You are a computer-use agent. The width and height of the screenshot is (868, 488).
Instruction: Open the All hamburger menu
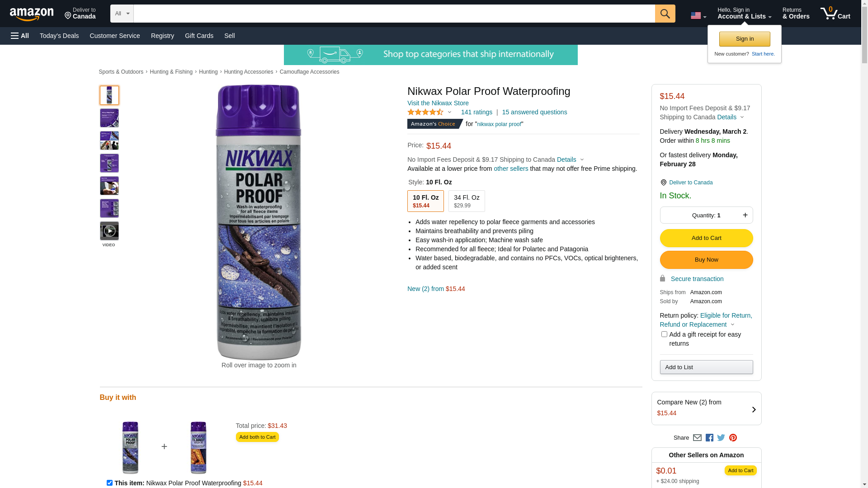pos(20,36)
